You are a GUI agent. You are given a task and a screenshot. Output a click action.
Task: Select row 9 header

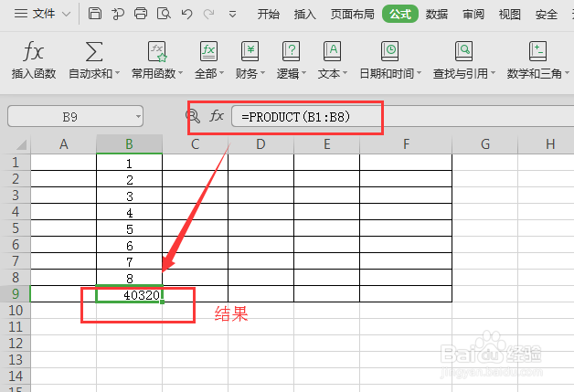pyautogui.click(x=16, y=293)
